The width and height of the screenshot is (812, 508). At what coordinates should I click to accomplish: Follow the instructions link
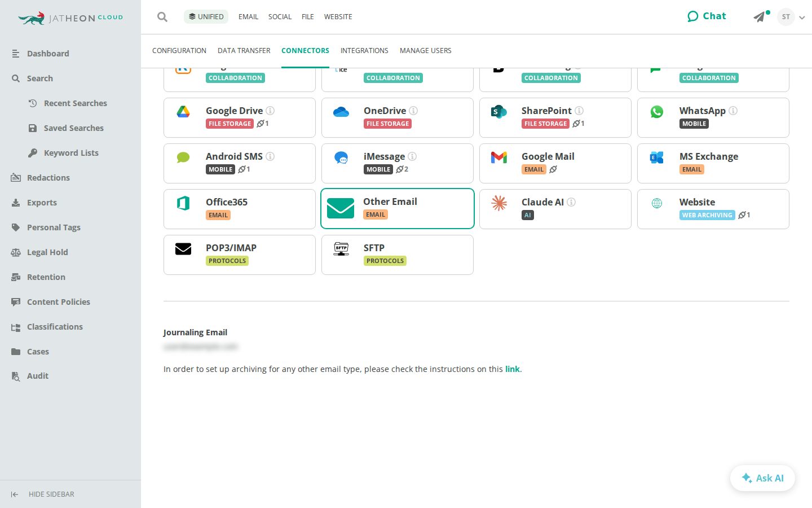coord(512,369)
